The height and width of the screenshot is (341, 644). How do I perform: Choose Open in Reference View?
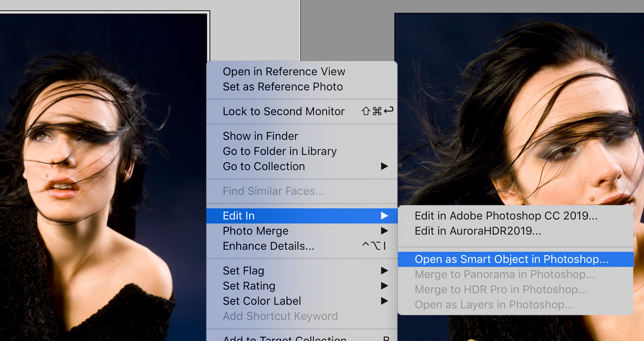[x=284, y=72]
